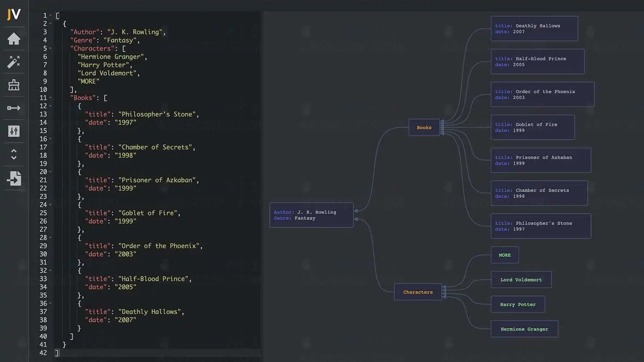Place cursor on "Goblet of Fire" text

[x=149, y=213]
